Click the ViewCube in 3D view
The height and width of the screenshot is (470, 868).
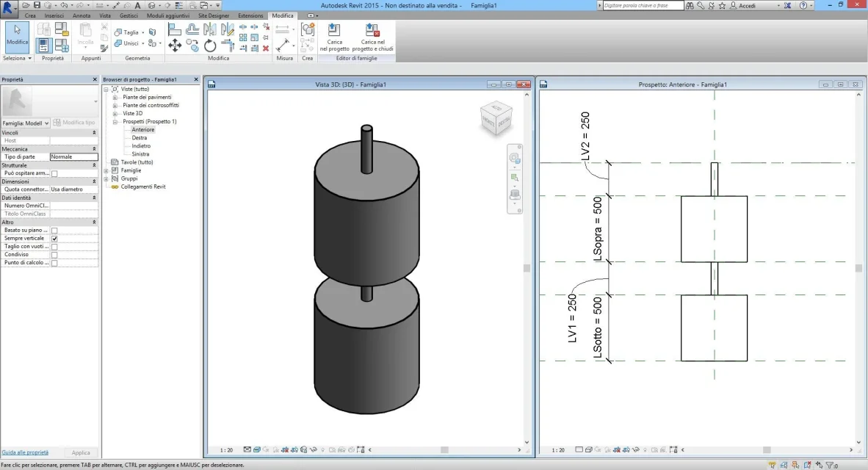pos(496,118)
